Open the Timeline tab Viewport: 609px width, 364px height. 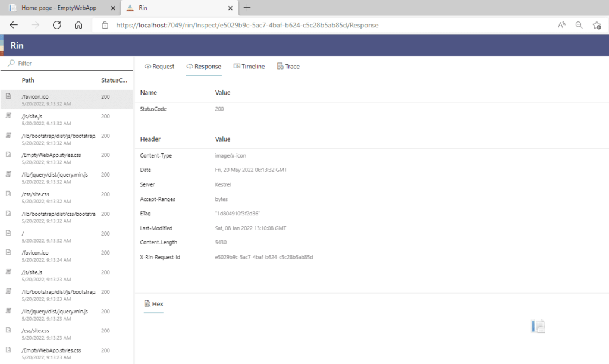[249, 66]
